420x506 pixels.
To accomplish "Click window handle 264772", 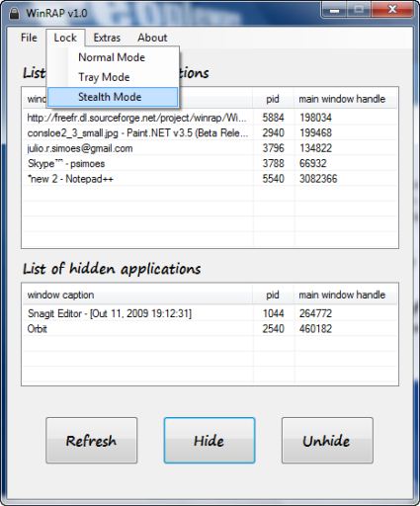I will pos(315,313).
